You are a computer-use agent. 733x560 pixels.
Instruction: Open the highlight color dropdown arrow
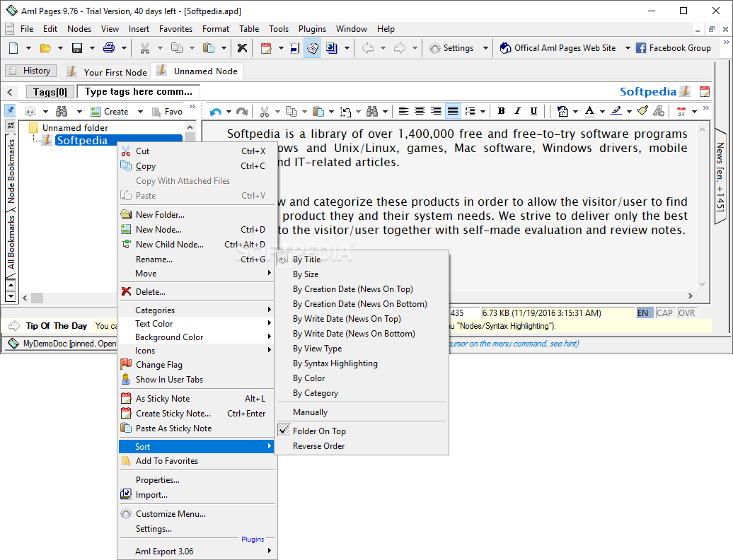tap(629, 112)
